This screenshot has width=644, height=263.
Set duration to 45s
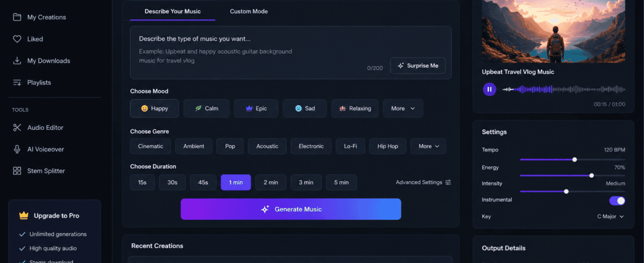(x=203, y=182)
